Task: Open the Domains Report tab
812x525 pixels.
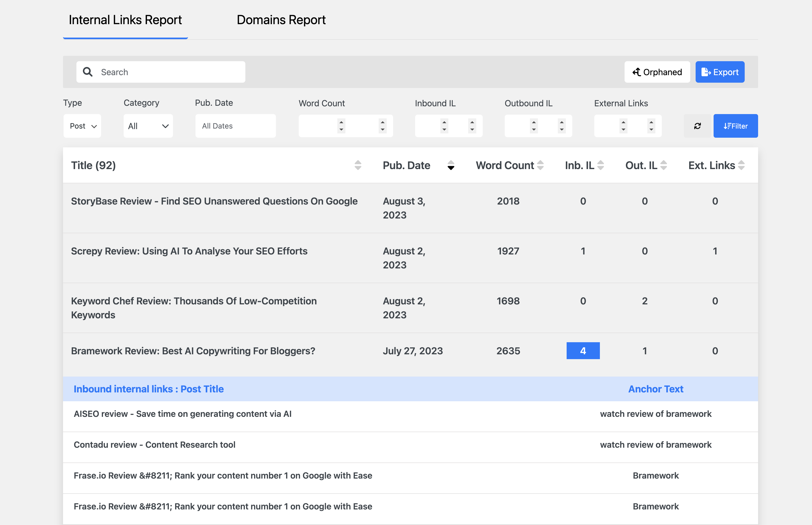Action: [x=281, y=20]
